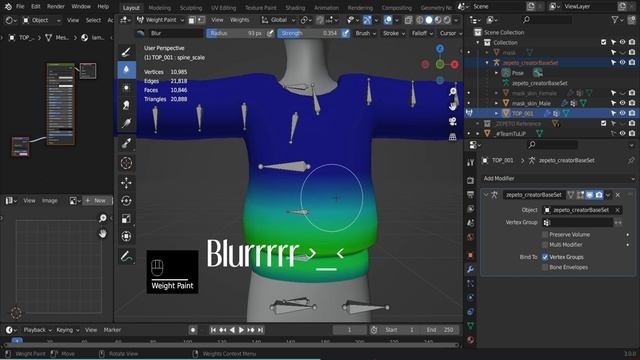Uncheck Bind To Vertex Groups
This screenshot has height=360, width=640.
click(x=545, y=257)
